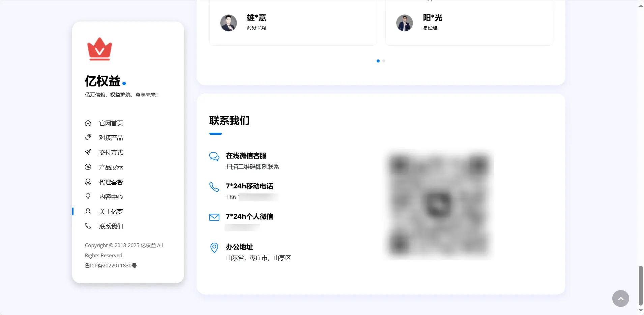This screenshot has width=644, height=315.
Task: Click the envelope icon for 7*24h个人微信
Action: 214,217
